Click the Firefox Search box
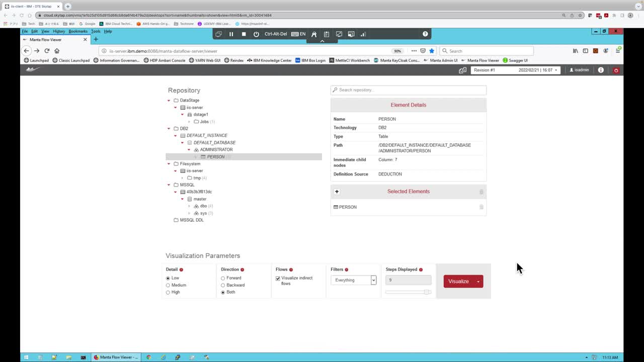Image resolution: width=644 pixels, height=362 pixels. [486, 51]
